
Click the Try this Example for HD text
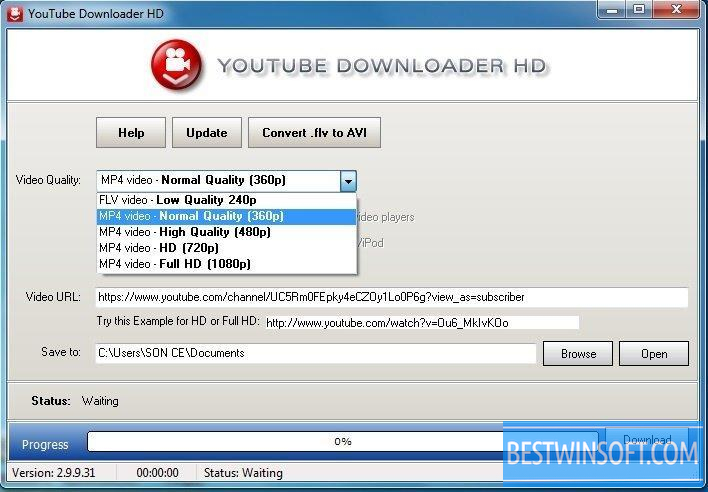coord(178,321)
